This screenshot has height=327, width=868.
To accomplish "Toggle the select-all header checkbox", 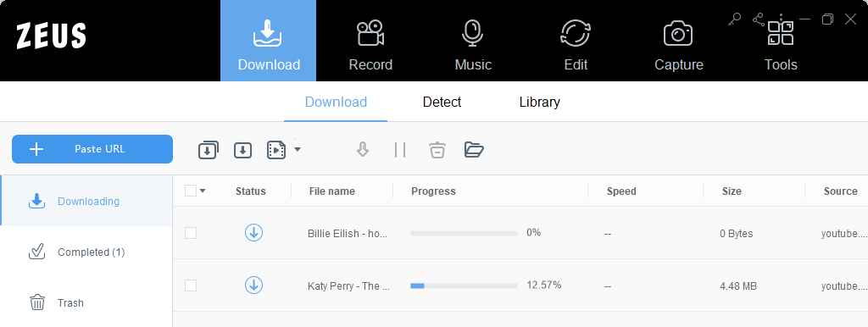I will 191,191.
